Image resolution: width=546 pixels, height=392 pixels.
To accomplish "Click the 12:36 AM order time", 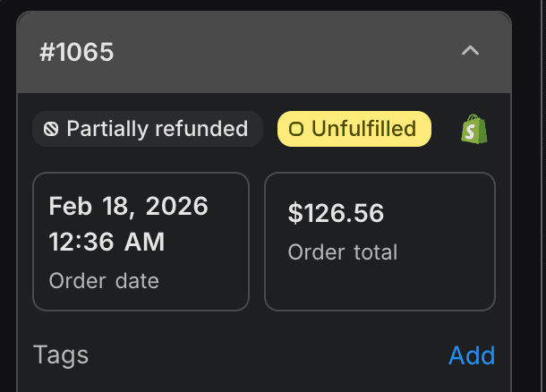I will [107, 241].
